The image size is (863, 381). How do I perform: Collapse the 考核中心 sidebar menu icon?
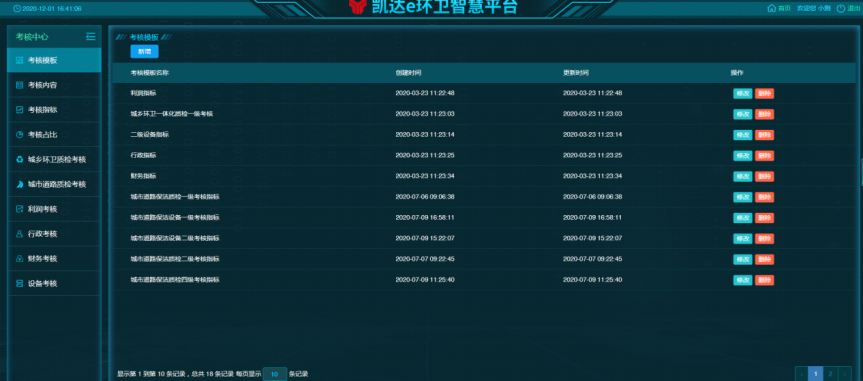91,37
